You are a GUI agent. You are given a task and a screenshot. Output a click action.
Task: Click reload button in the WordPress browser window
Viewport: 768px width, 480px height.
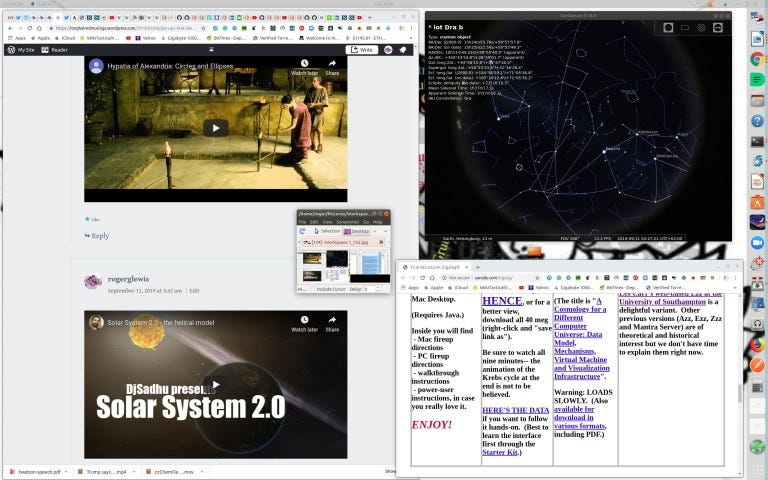pos(29,28)
